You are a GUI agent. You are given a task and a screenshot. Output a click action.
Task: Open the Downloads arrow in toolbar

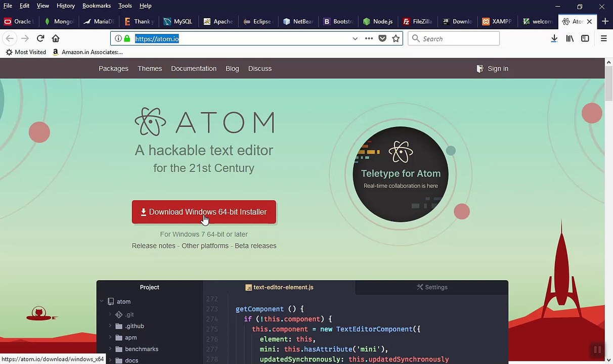[x=554, y=38]
